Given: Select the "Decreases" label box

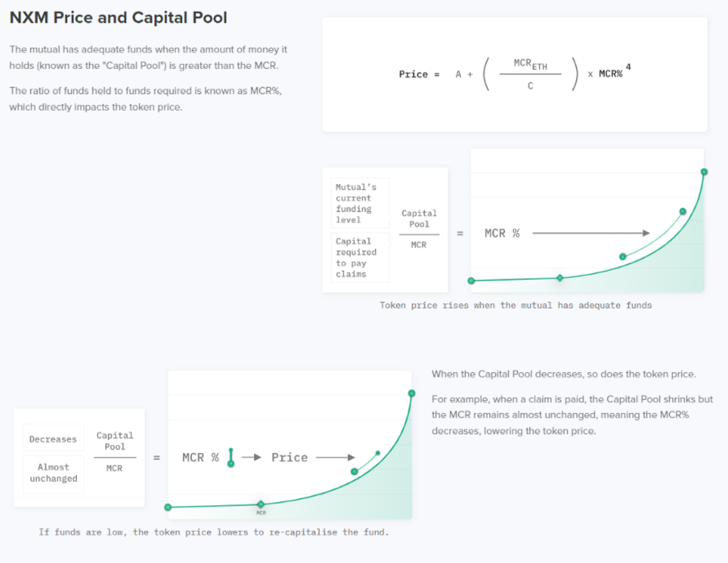Looking at the screenshot, I should click(53, 439).
